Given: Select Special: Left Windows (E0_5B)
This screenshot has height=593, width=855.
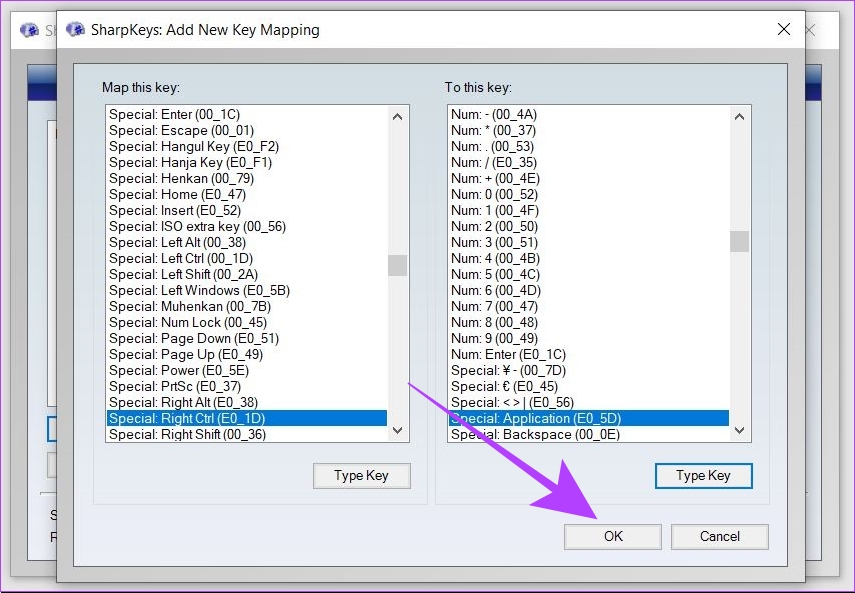Looking at the screenshot, I should tap(246, 291).
